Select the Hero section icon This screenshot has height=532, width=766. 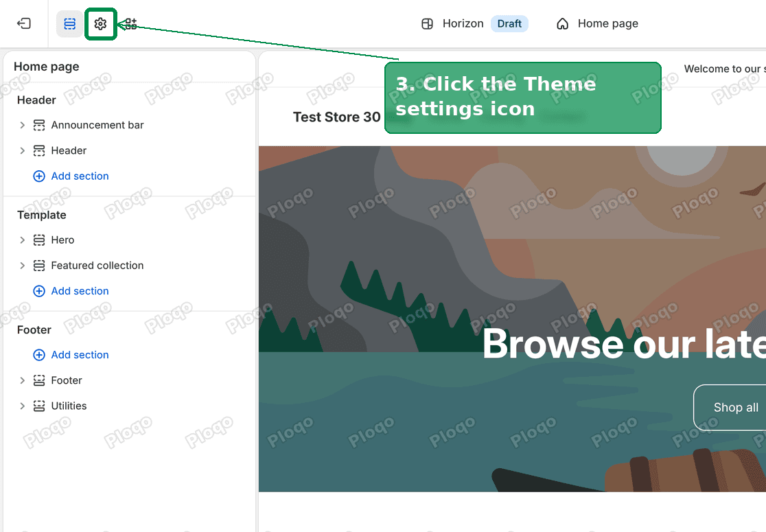39,240
